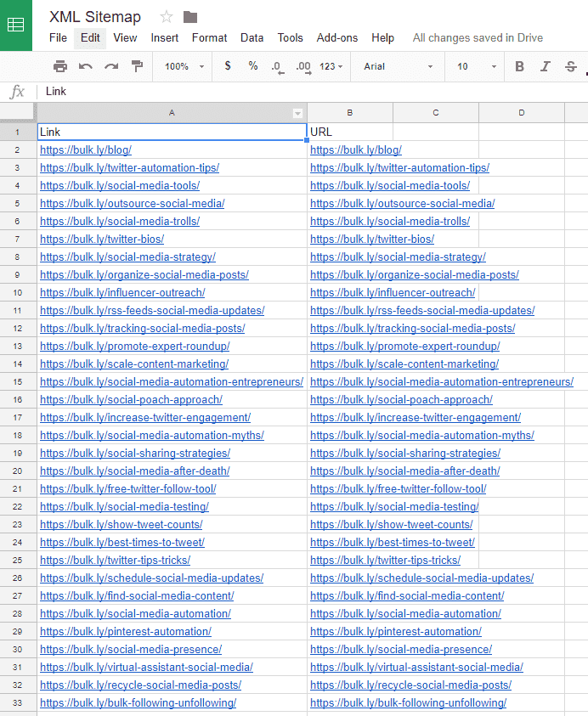588x716 pixels.
Task: Click the redo arrow icon
Action: click(x=111, y=66)
